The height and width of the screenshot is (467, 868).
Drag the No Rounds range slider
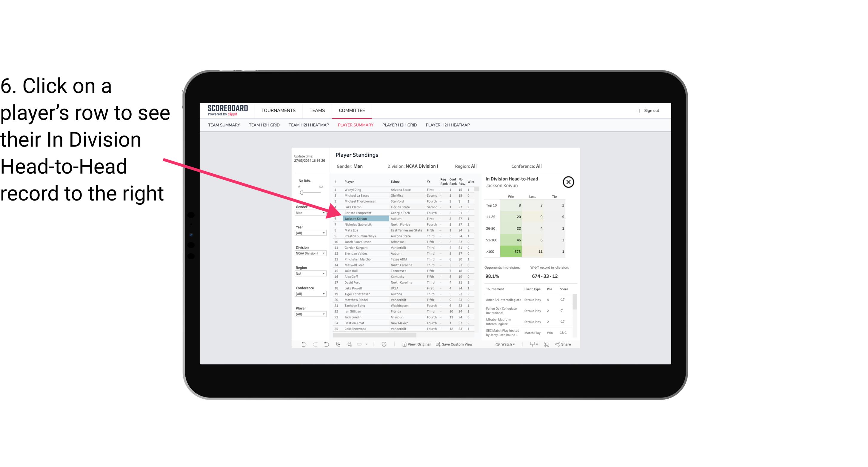coord(301,193)
